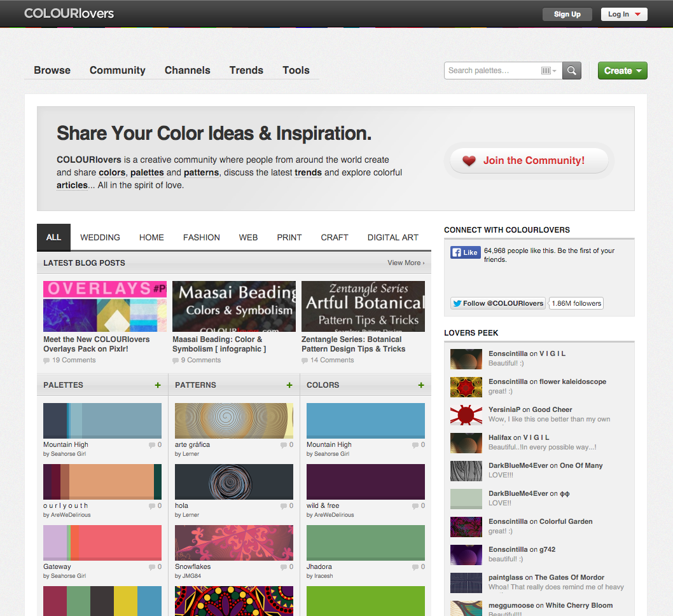
Task: Open the Snowflakes pattern thumbnail
Action: pyautogui.click(x=234, y=543)
